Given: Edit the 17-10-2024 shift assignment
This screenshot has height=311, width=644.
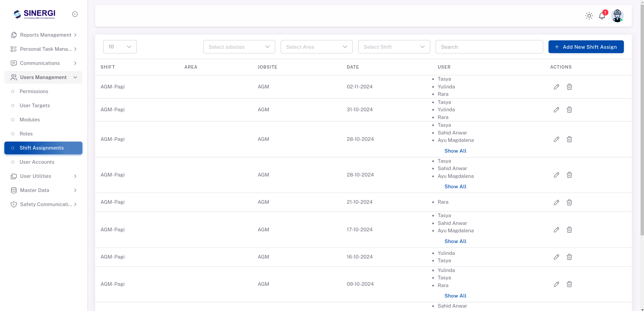Looking at the screenshot, I should point(556,230).
